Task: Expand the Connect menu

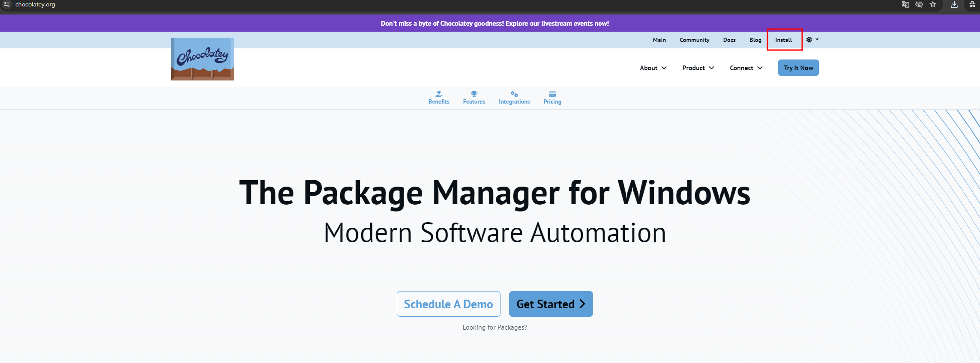Action: pyautogui.click(x=746, y=68)
